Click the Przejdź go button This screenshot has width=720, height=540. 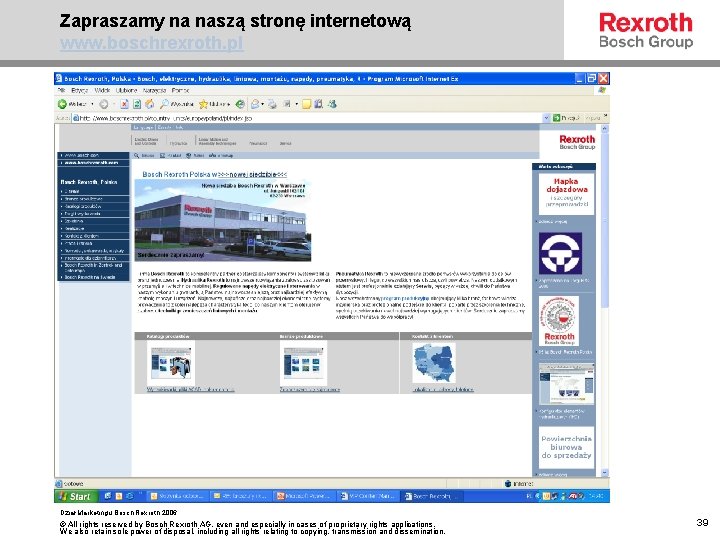(566, 118)
